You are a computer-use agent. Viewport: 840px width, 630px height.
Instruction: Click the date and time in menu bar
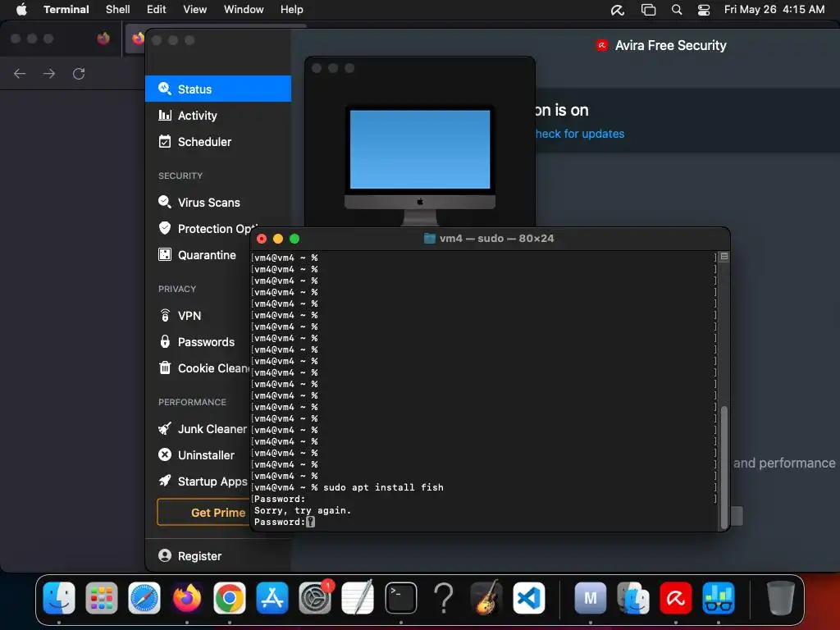(x=774, y=9)
